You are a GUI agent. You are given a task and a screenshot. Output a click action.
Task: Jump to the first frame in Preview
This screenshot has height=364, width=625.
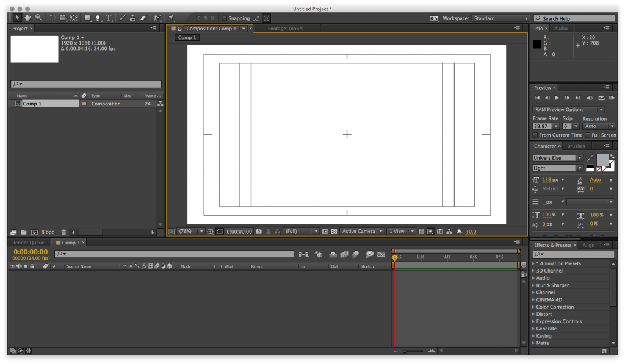[537, 98]
